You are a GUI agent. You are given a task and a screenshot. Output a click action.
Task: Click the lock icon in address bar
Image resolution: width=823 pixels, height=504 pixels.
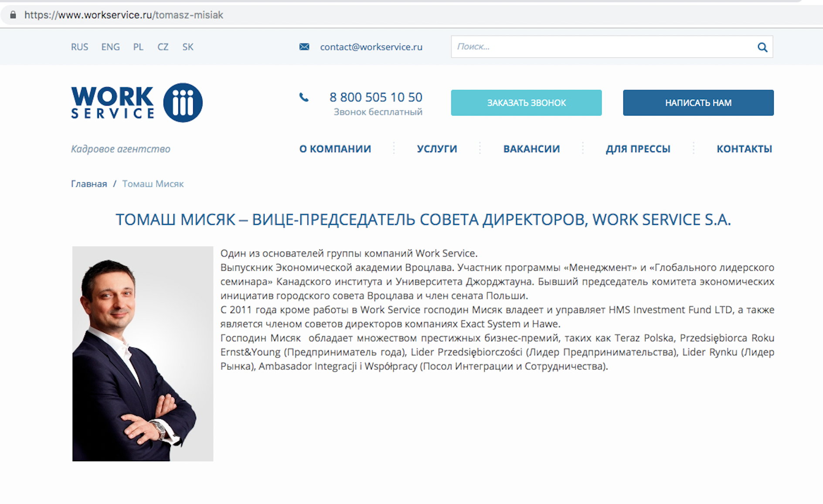tap(13, 15)
